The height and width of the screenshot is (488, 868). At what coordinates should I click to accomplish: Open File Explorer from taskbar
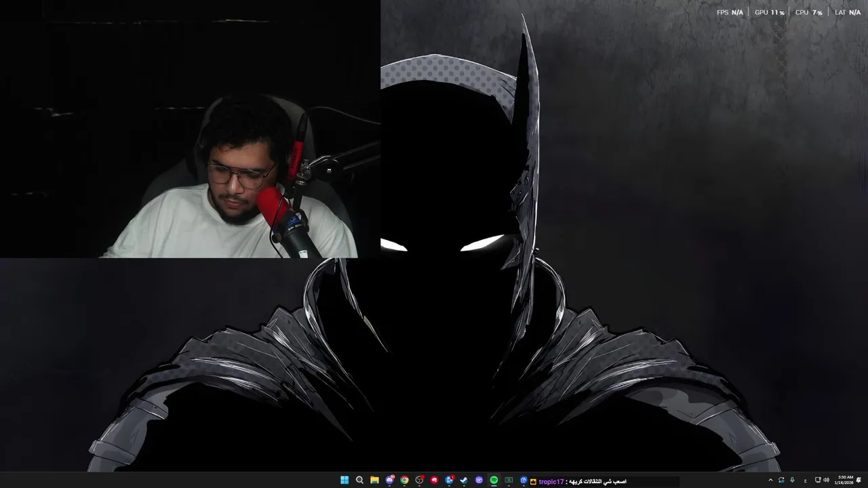click(x=374, y=480)
